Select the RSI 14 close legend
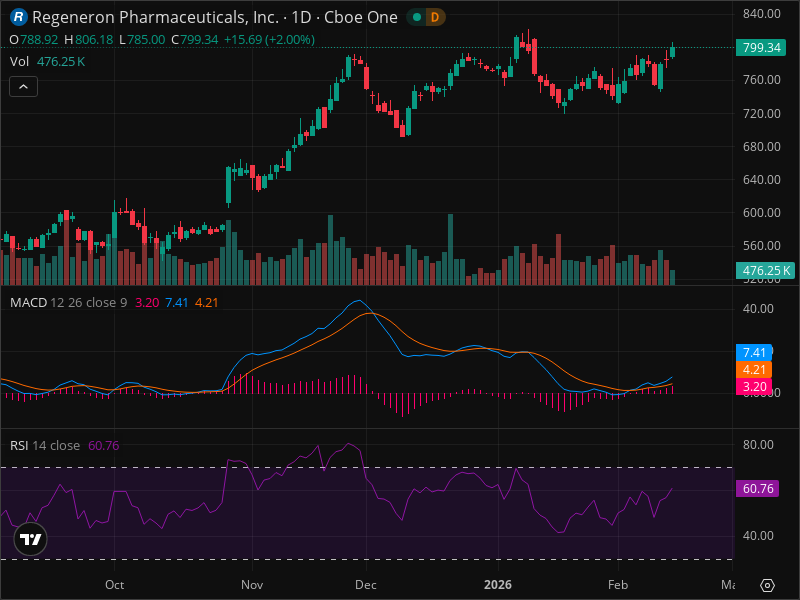 (x=45, y=445)
